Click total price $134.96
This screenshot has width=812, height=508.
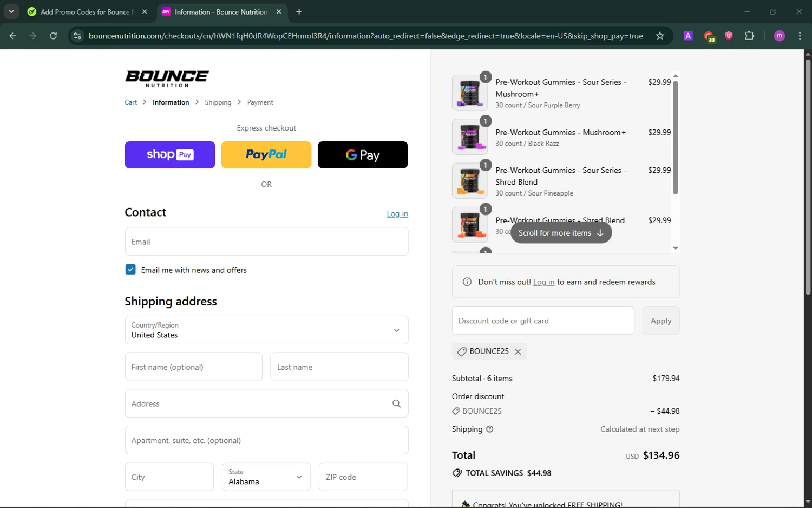pyautogui.click(x=661, y=455)
